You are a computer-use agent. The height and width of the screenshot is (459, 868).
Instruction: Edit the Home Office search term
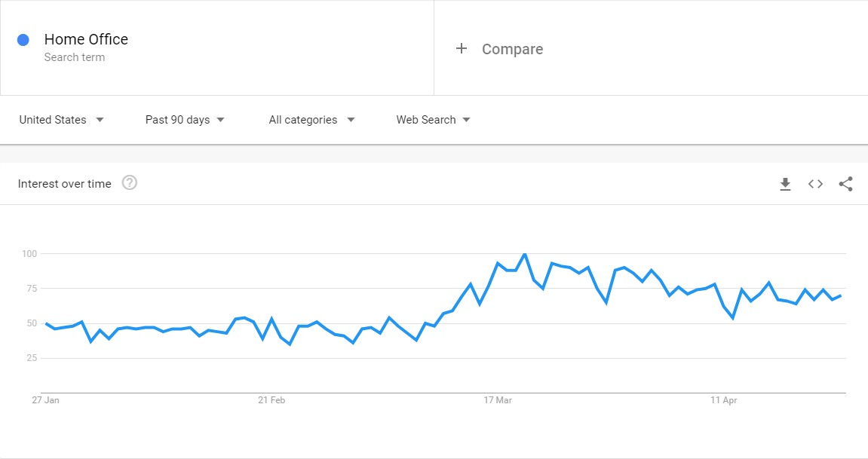pos(86,39)
